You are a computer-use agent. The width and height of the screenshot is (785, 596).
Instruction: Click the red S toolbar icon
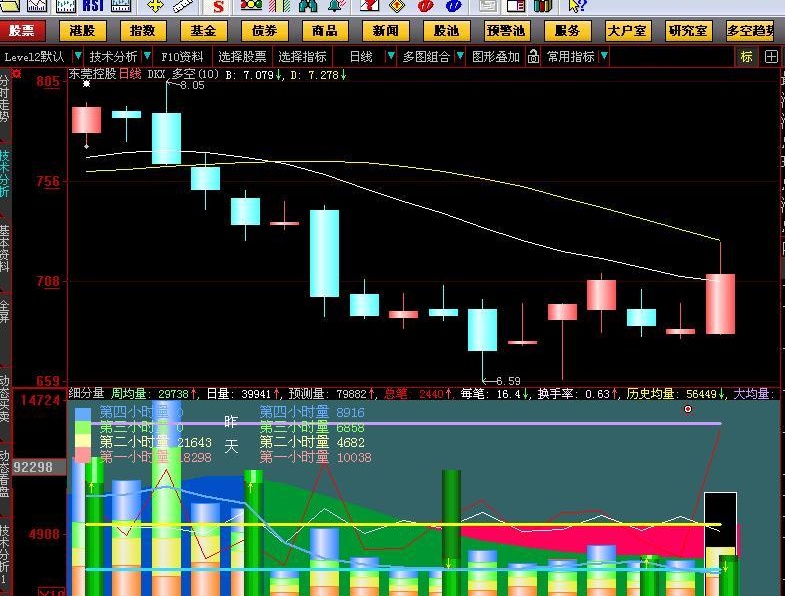coord(218,6)
